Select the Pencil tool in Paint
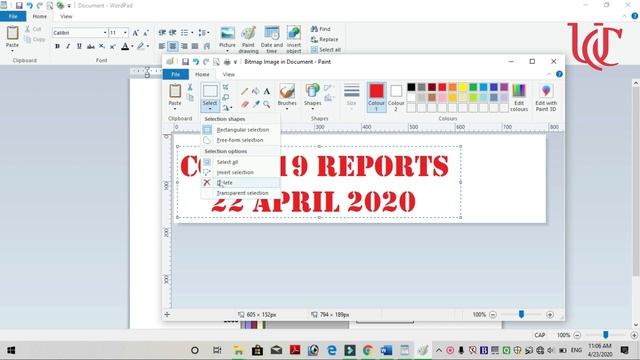The height and width of the screenshot is (360, 640). pos(244,91)
